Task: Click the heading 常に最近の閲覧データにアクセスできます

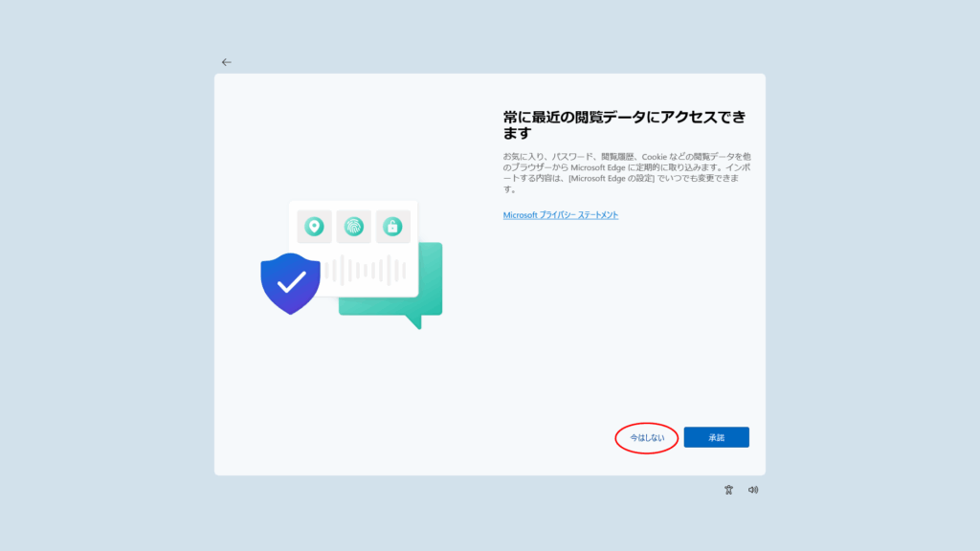Action: (624, 125)
